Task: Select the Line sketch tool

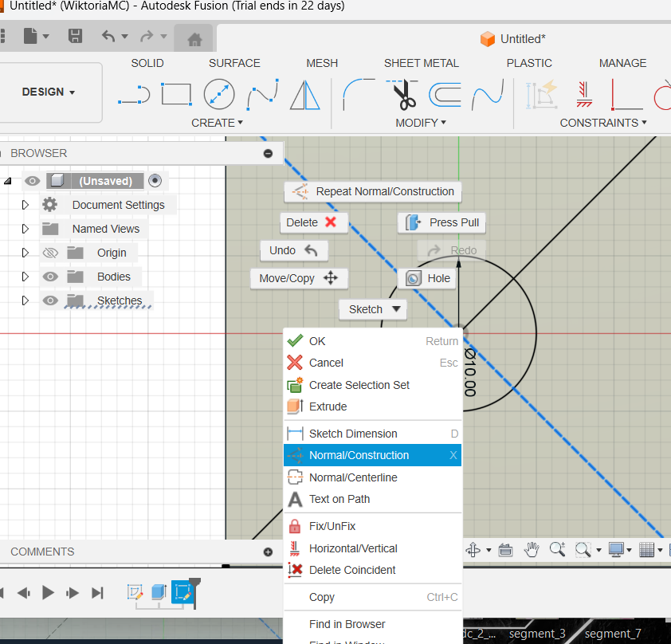Action: (134, 95)
